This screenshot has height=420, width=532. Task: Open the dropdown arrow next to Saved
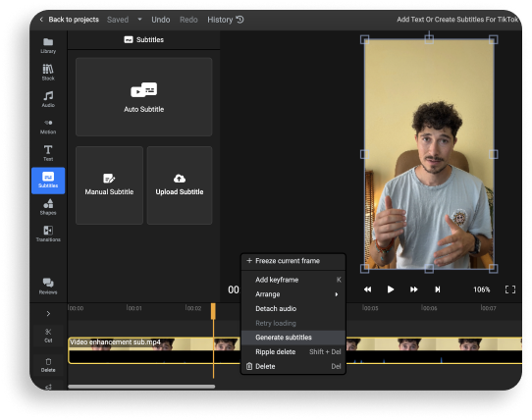139,20
